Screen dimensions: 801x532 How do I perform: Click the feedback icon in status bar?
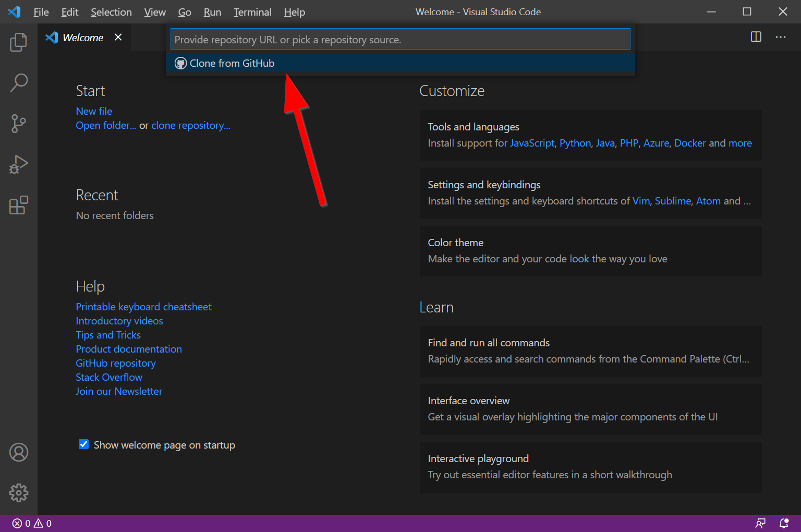(x=761, y=523)
